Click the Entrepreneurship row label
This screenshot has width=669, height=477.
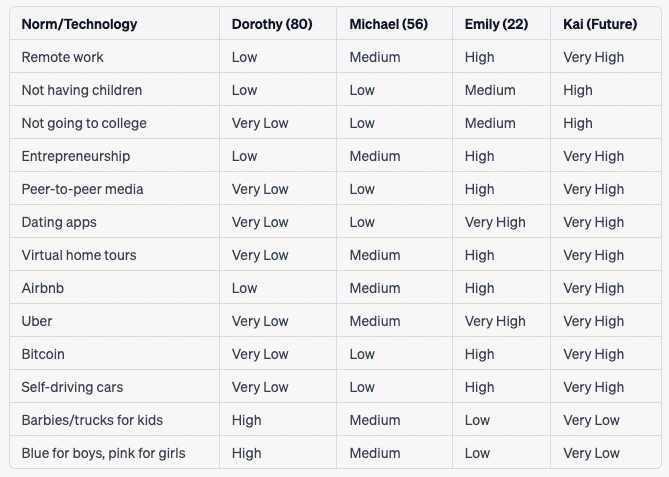pos(76,156)
